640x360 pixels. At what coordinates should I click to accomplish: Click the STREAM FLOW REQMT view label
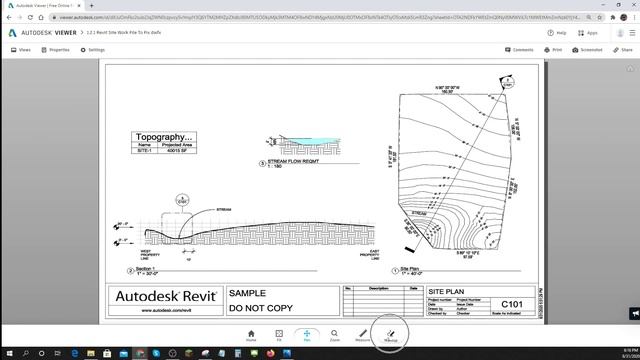coord(293,161)
